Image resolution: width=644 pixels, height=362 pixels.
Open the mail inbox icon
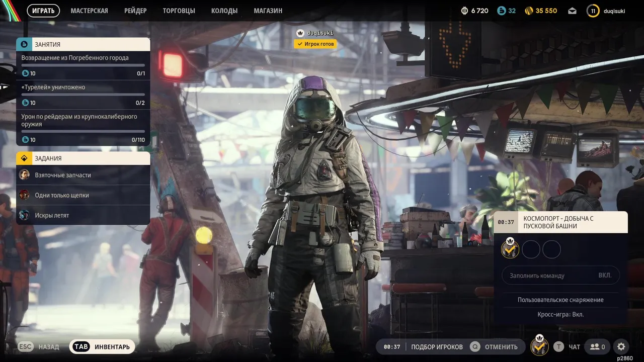click(573, 11)
